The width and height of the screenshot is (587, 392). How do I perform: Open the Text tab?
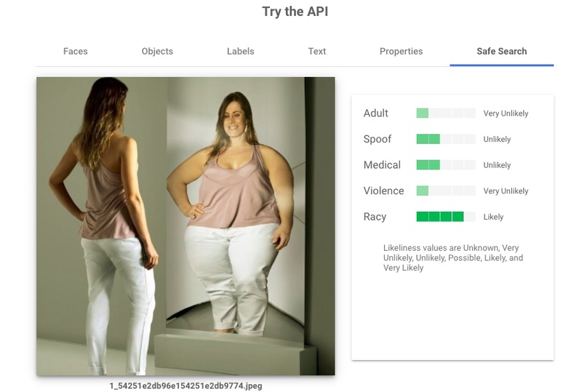(x=316, y=52)
